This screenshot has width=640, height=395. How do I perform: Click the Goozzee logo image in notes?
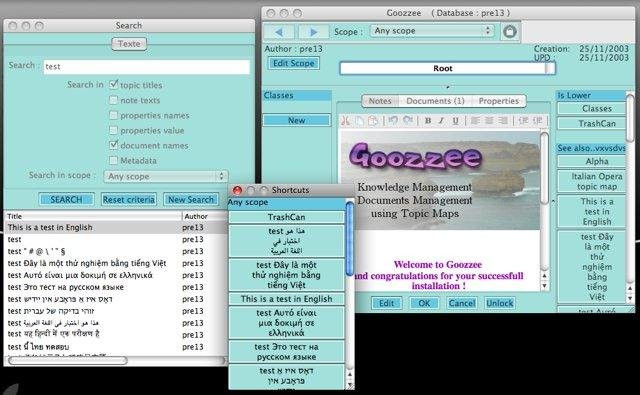click(416, 157)
